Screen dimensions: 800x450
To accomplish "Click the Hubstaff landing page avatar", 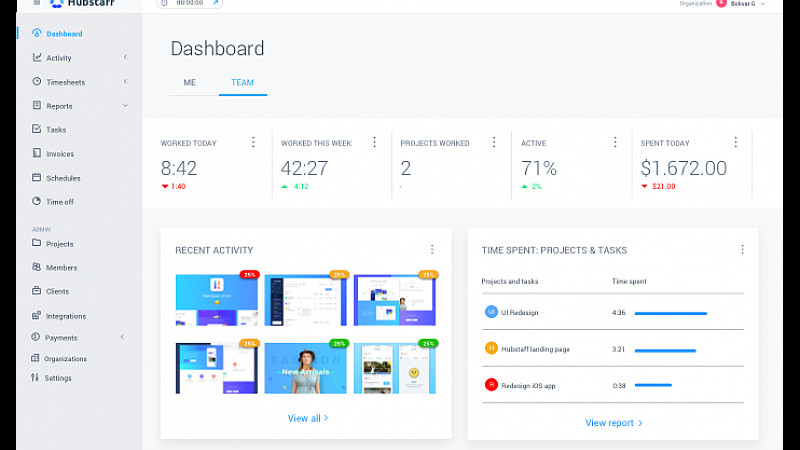I will [491, 348].
